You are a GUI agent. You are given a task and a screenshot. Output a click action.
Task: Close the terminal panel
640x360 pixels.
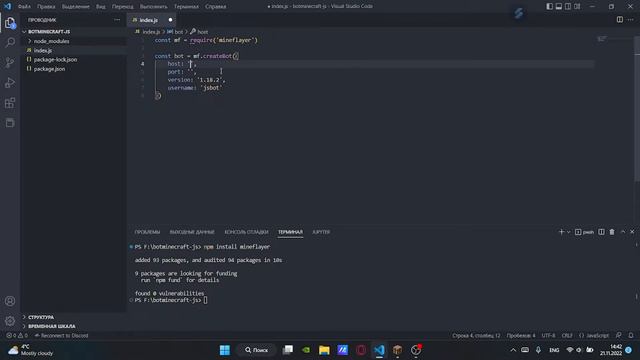point(632,232)
